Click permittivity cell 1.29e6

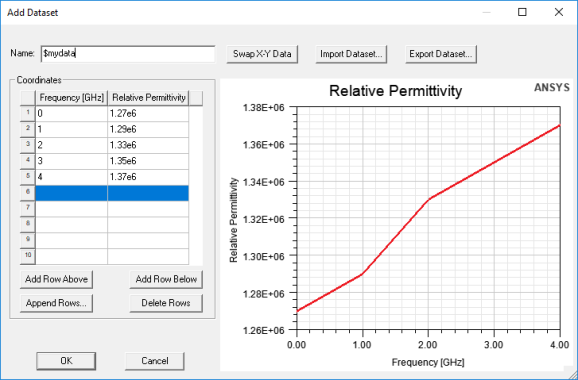click(x=148, y=130)
